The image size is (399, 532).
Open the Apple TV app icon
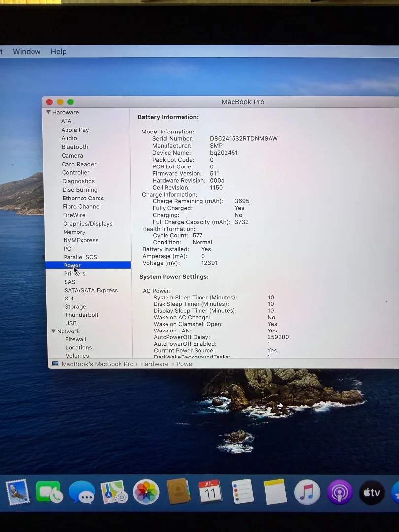pos(372,492)
